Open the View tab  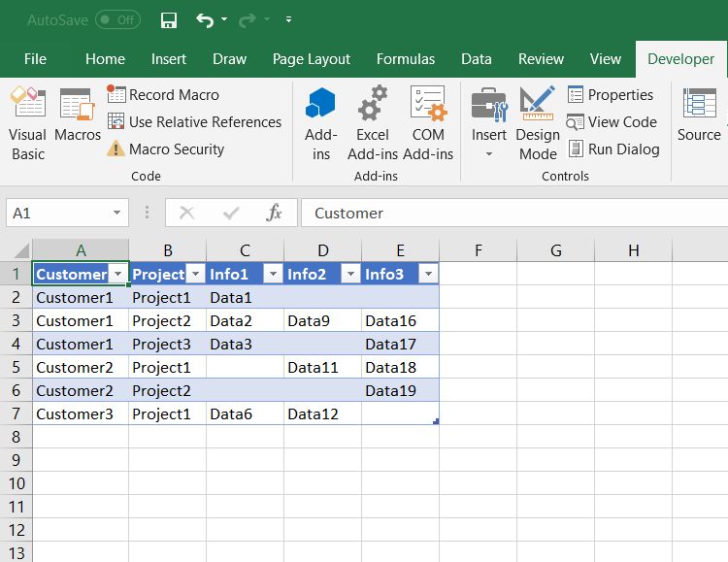coord(606,59)
